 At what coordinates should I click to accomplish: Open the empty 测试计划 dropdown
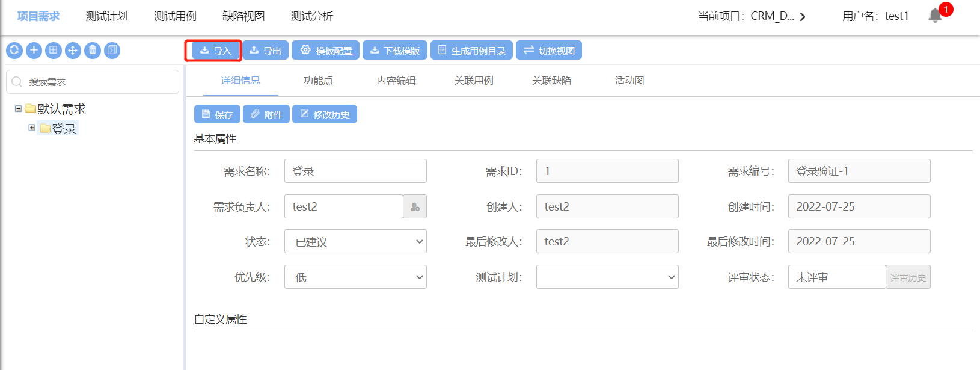pyautogui.click(x=607, y=277)
